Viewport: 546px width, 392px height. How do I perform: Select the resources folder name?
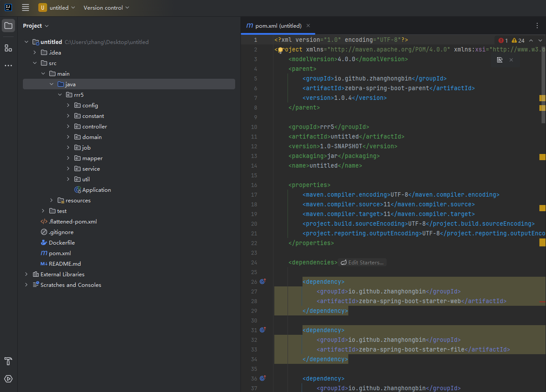(78, 201)
